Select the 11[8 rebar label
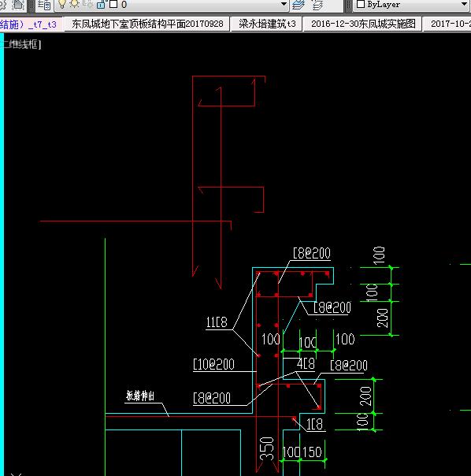The height and width of the screenshot is (476, 471). click(217, 322)
